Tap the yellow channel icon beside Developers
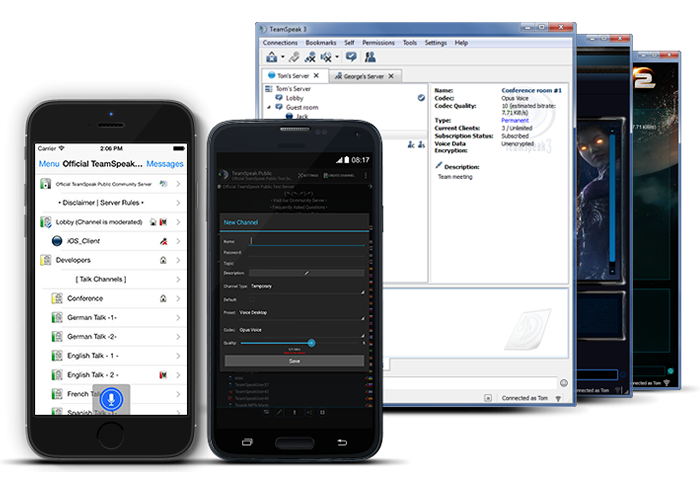Viewport: 700px width, 482px height. 46,260
